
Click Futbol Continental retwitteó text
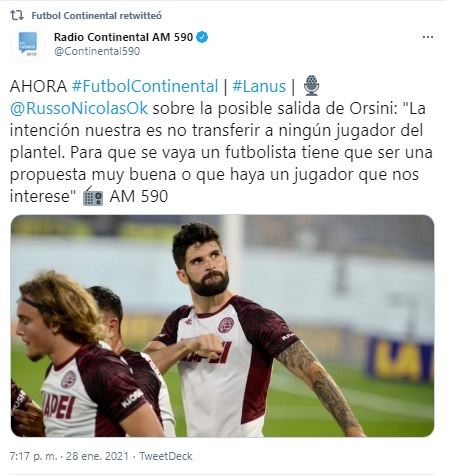97,16
